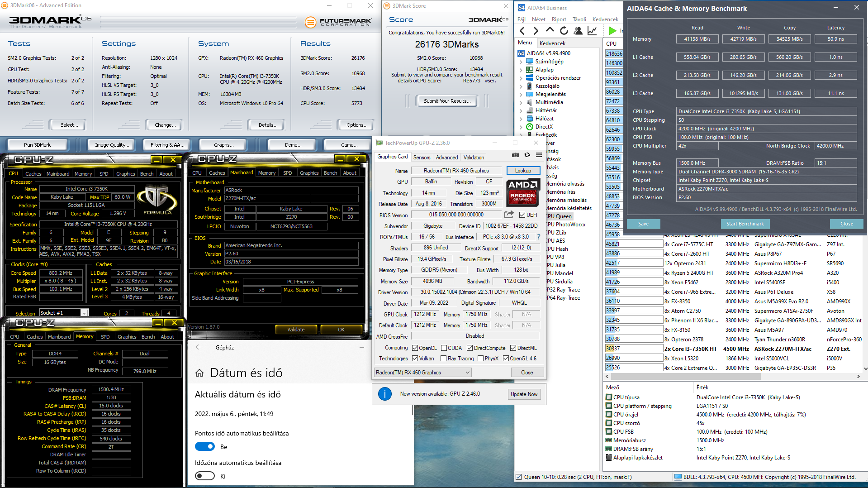
Task: Expand Alaplap tree node
Action: pyautogui.click(x=521, y=70)
